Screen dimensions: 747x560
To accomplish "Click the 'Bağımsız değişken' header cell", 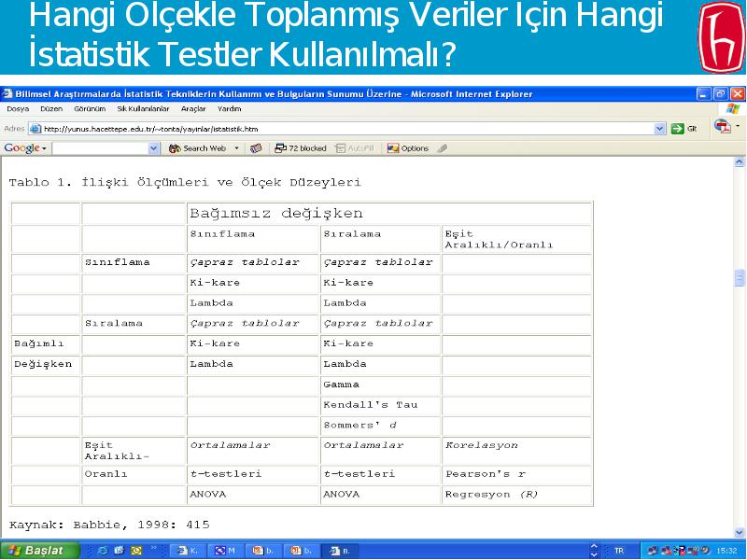I will [x=389, y=214].
